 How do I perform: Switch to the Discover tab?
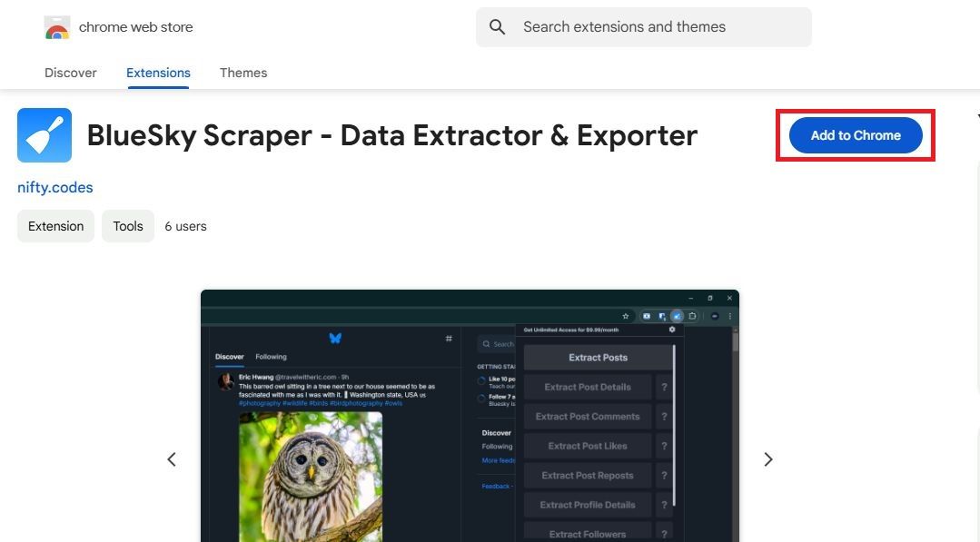pyautogui.click(x=70, y=73)
